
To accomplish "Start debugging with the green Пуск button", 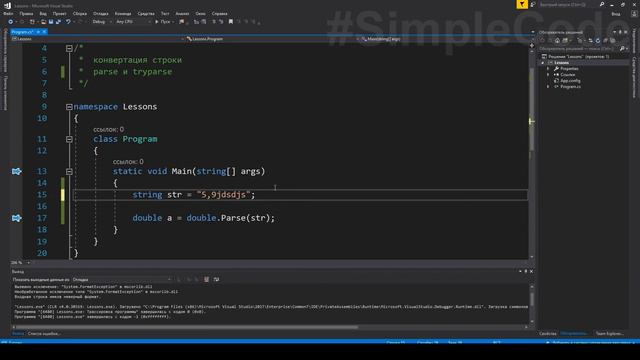I will point(162,22).
